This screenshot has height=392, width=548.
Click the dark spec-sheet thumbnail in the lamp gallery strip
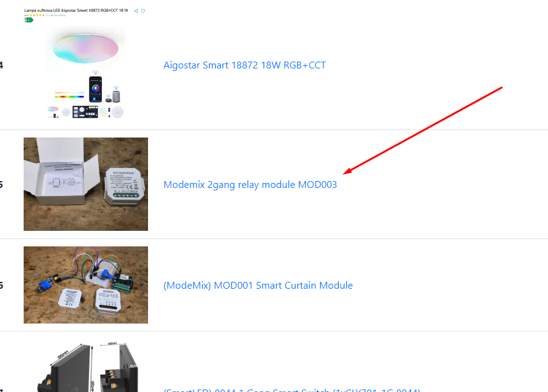pyautogui.click(x=85, y=112)
